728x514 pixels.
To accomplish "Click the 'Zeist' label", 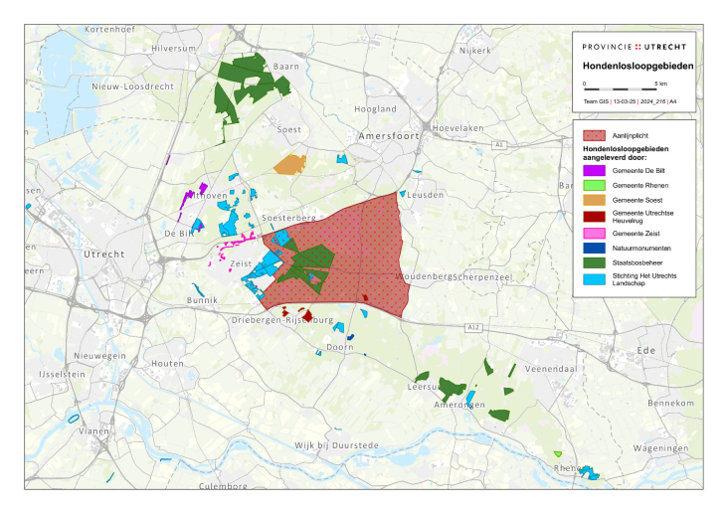I will point(241,264).
